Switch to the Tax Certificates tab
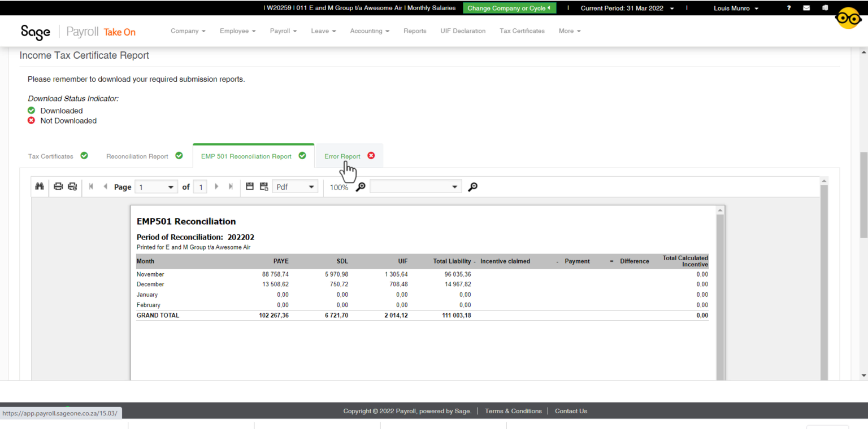868x429 pixels. click(x=51, y=156)
